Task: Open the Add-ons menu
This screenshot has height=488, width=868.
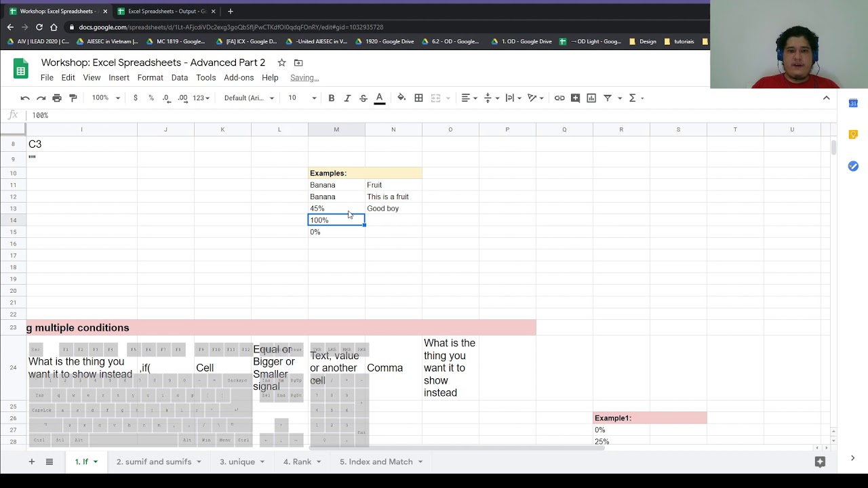Action: tap(239, 78)
